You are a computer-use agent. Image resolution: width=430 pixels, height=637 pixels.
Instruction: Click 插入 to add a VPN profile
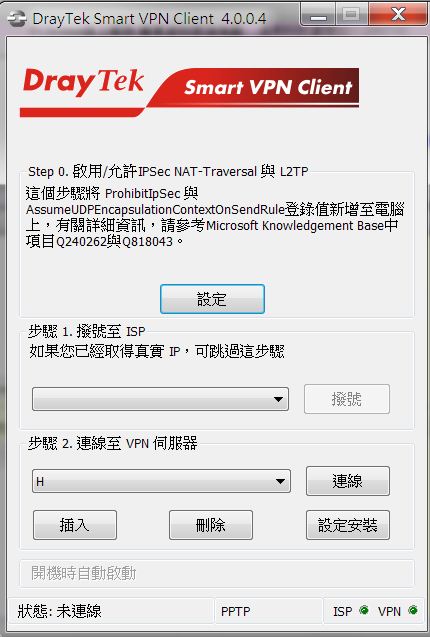point(75,525)
